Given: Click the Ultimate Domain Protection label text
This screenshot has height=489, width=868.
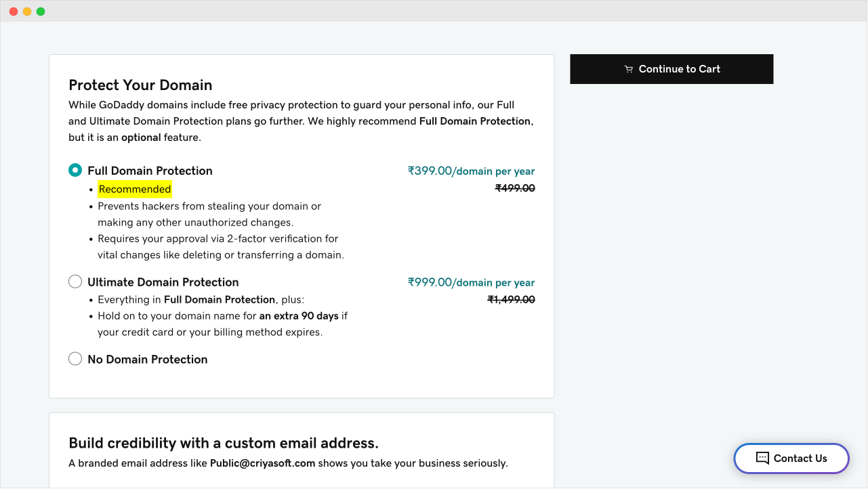Looking at the screenshot, I should coord(163,282).
